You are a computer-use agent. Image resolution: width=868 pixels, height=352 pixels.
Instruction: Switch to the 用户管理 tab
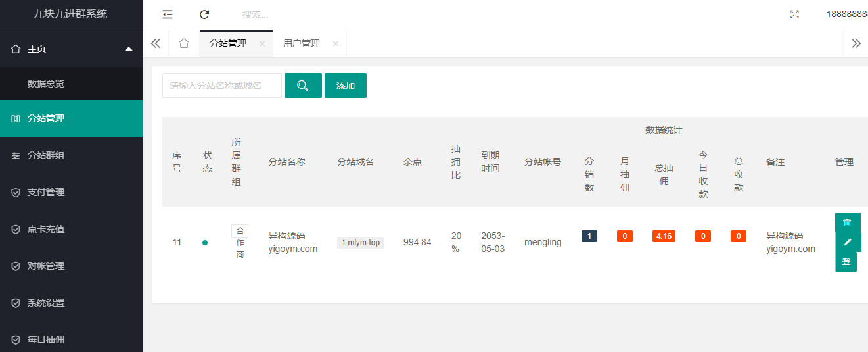[x=302, y=43]
